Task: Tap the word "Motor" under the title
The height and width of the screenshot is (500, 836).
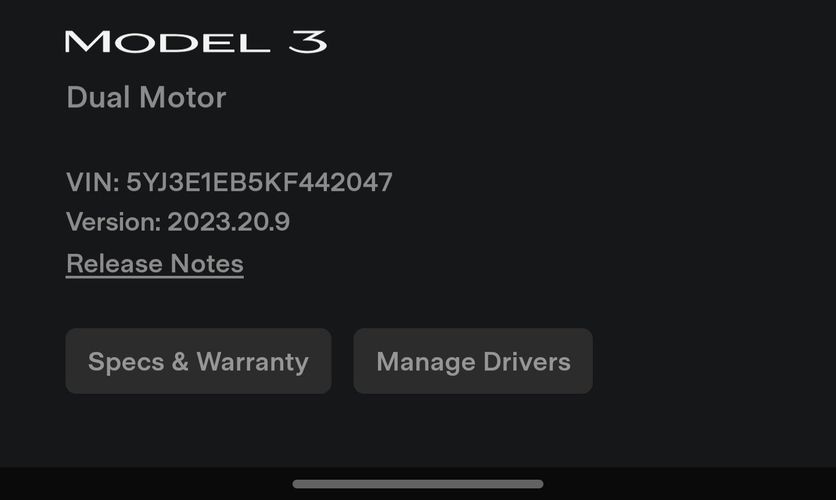Action: click(183, 98)
